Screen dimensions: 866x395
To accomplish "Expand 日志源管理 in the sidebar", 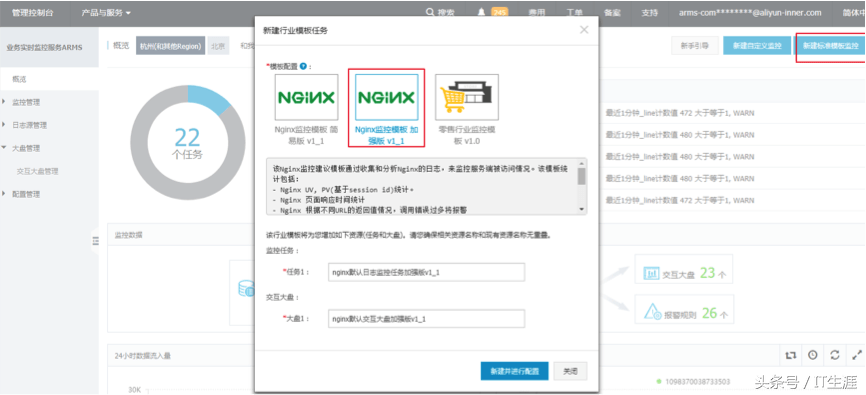I will [x=29, y=125].
